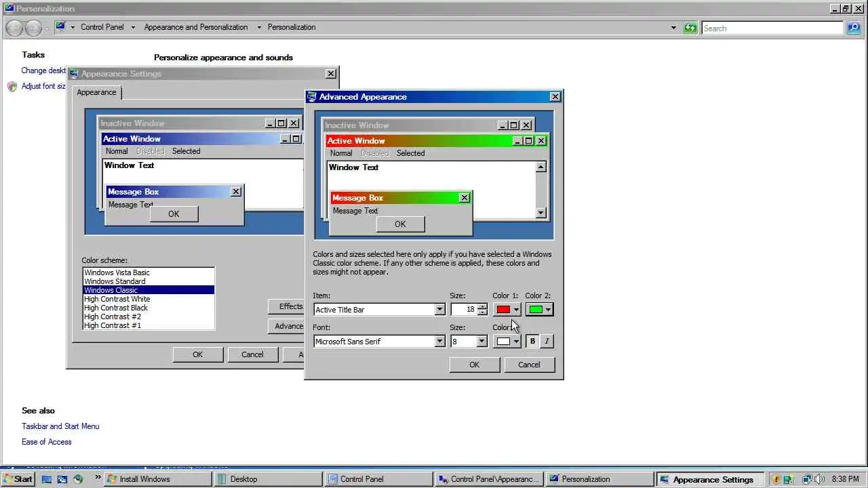
Task: Expand the arrow after Control Panel breadcrumb
Action: click(x=133, y=27)
